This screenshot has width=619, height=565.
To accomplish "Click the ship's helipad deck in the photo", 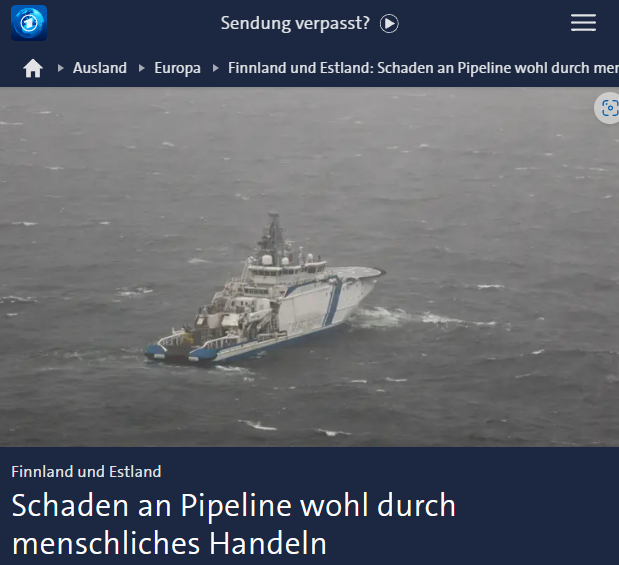I will click(355, 272).
